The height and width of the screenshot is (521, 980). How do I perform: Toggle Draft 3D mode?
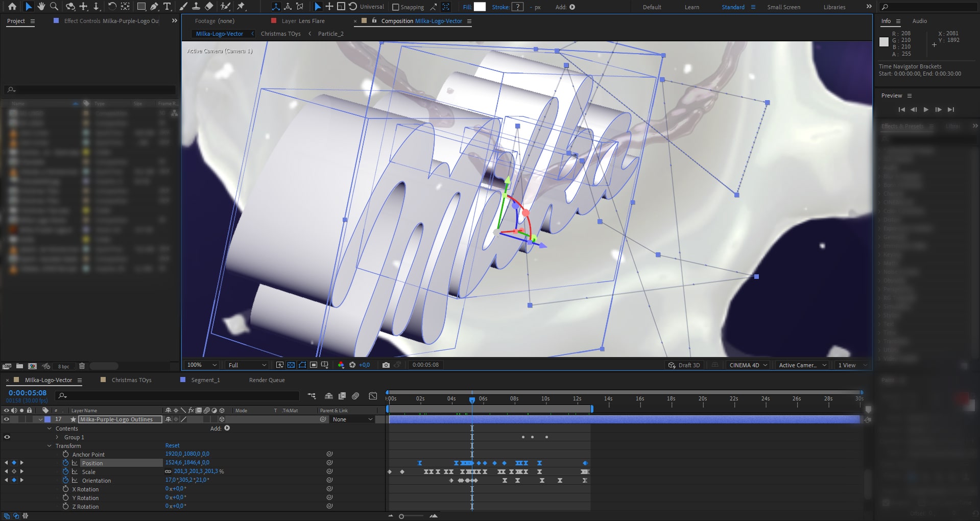coord(684,365)
